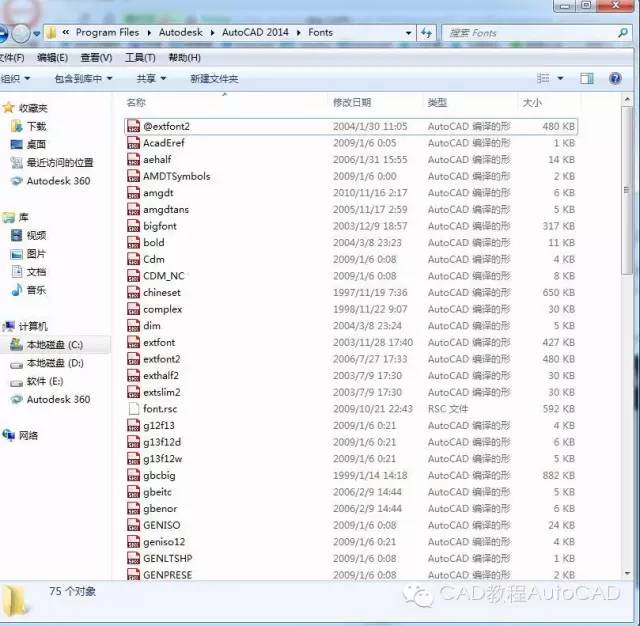The width and height of the screenshot is (640, 626).
Task: Click the search magnifier icon
Action: [x=622, y=33]
